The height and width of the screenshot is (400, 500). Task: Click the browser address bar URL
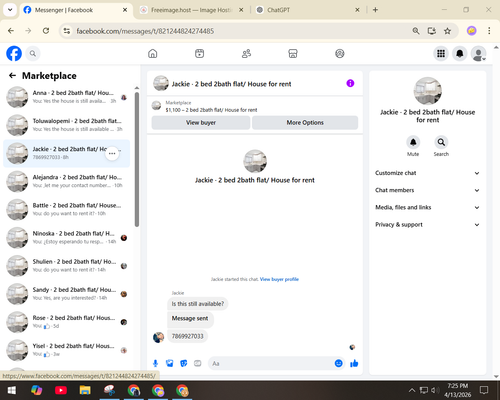coord(145,31)
